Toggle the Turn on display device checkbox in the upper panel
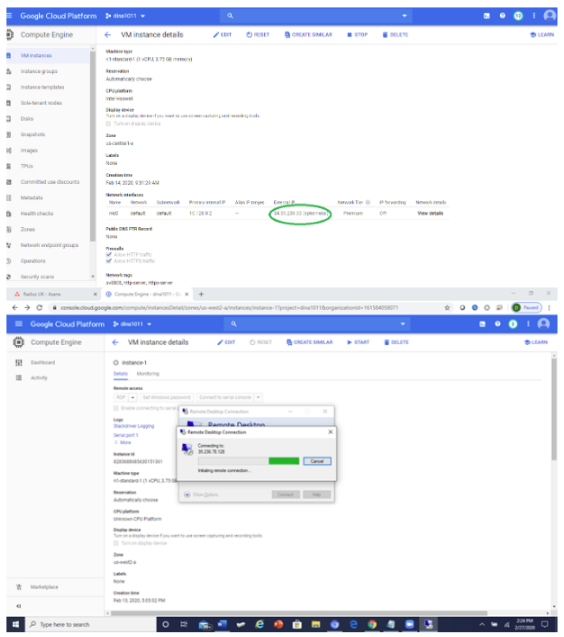This screenshot has width=564, height=637. (108, 124)
